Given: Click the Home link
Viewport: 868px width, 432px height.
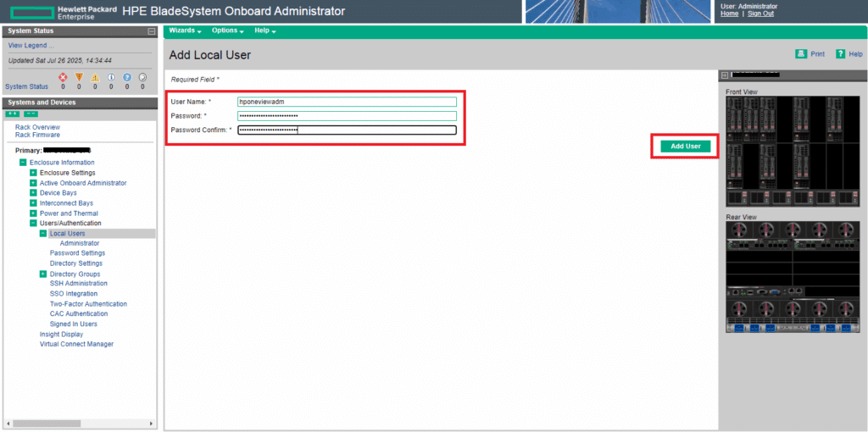Looking at the screenshot, I should click(729, 14).
